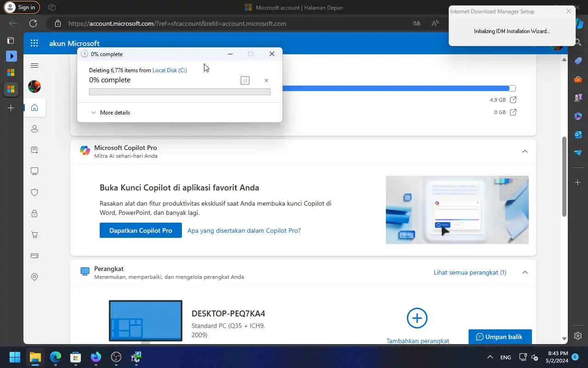Viewport: 588px width, 368px height.
Task: Close the Internet Download Manager Setup popup
Action: pyautogui.click(x=569, y=11)
